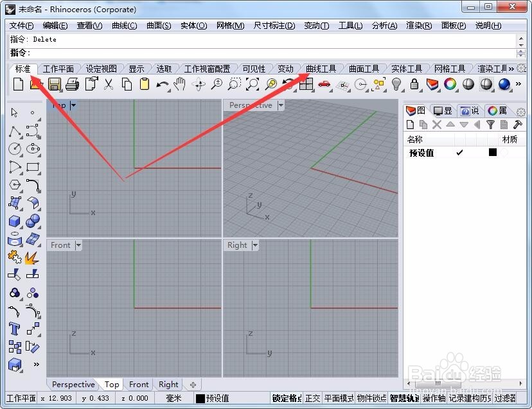Viewport: 532px width, 409px height.
Task: Click the 指令 command input field
Action: point(263,53)
